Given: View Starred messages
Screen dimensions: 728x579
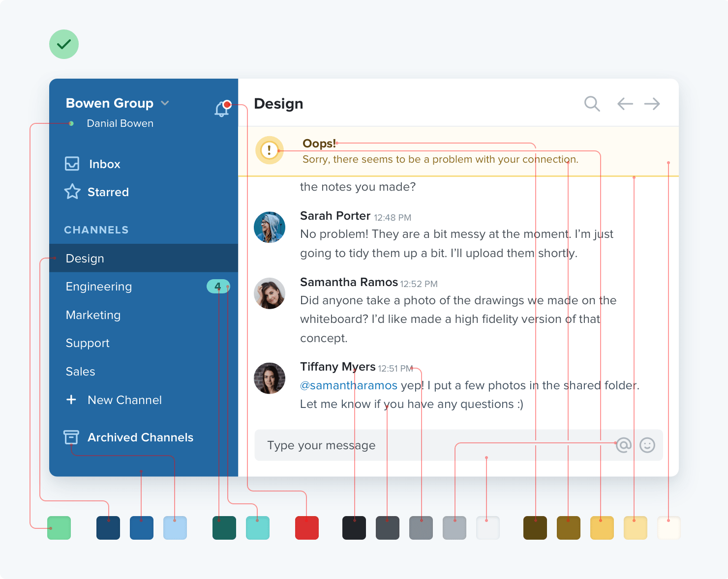Looking at the screenshot, I should pyautogui.click(x=108, y=192).
